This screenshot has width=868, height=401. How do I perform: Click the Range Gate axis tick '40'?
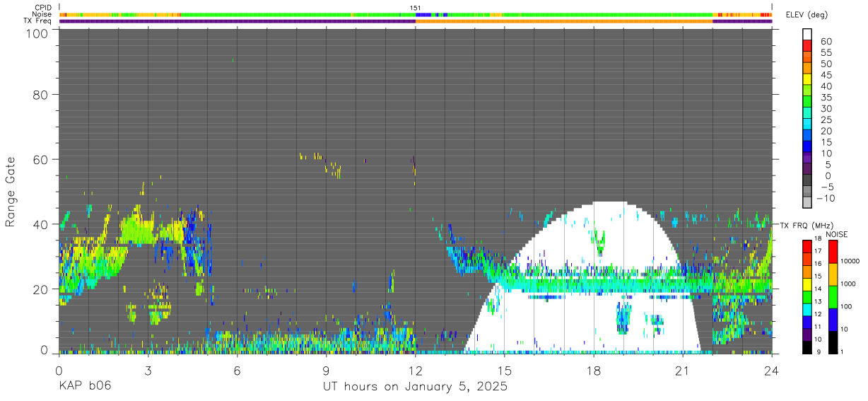pos(41,224)
